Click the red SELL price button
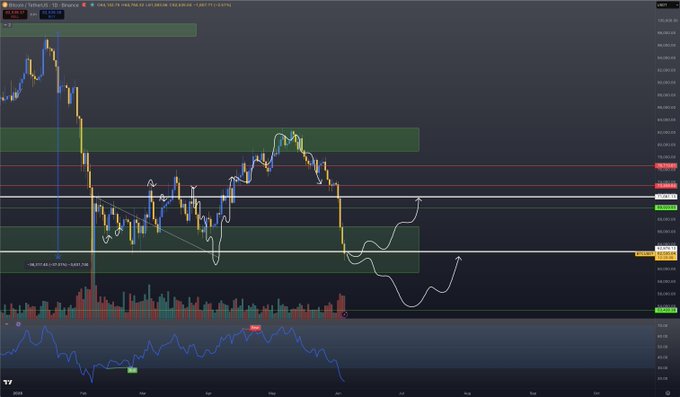Viewport: 680px width, 397px height. (x=15, y=14)
